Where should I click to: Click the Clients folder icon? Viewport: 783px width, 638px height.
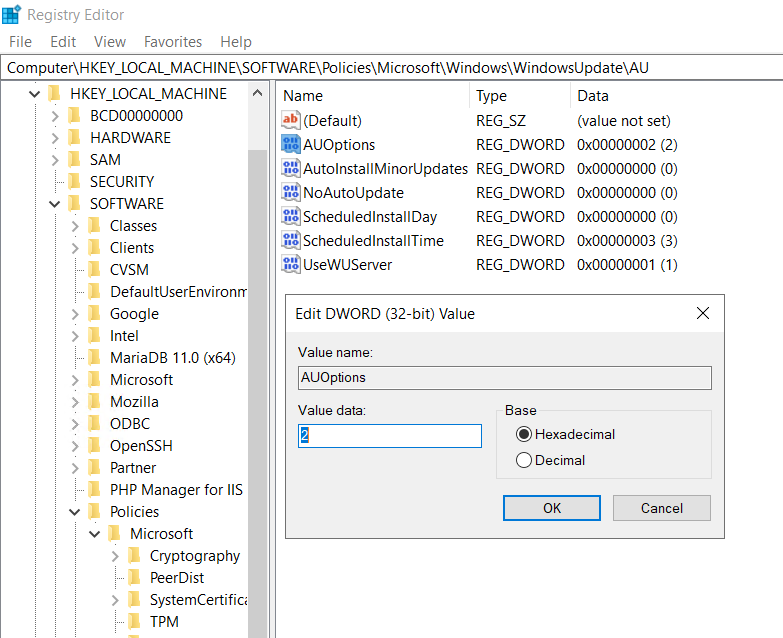click(x=94, y=247)
